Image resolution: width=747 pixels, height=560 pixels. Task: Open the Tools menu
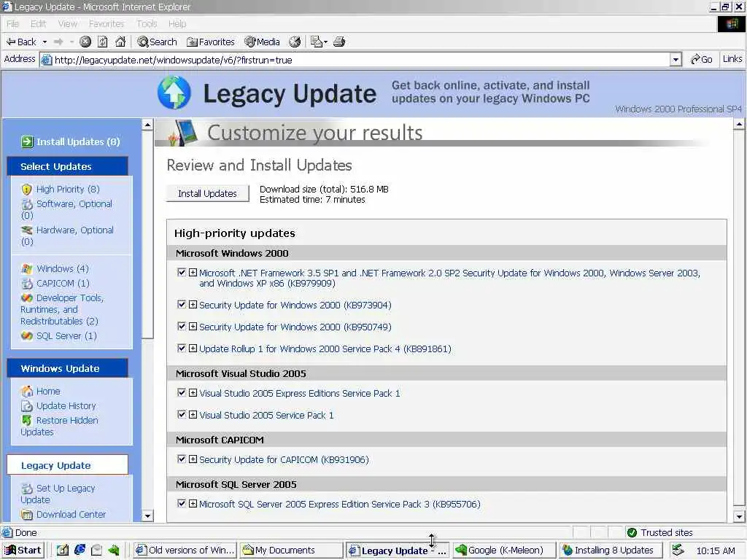147,24
